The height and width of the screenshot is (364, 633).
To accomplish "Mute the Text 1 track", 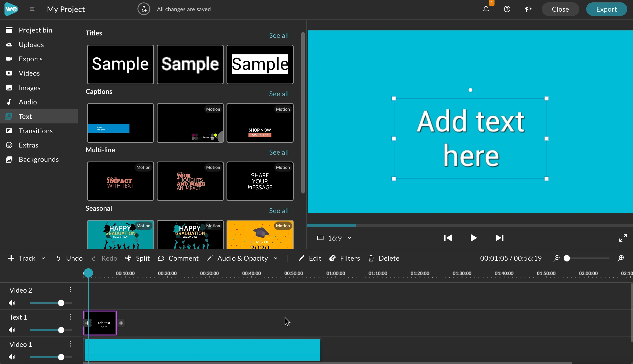I will tap(12, 330).
